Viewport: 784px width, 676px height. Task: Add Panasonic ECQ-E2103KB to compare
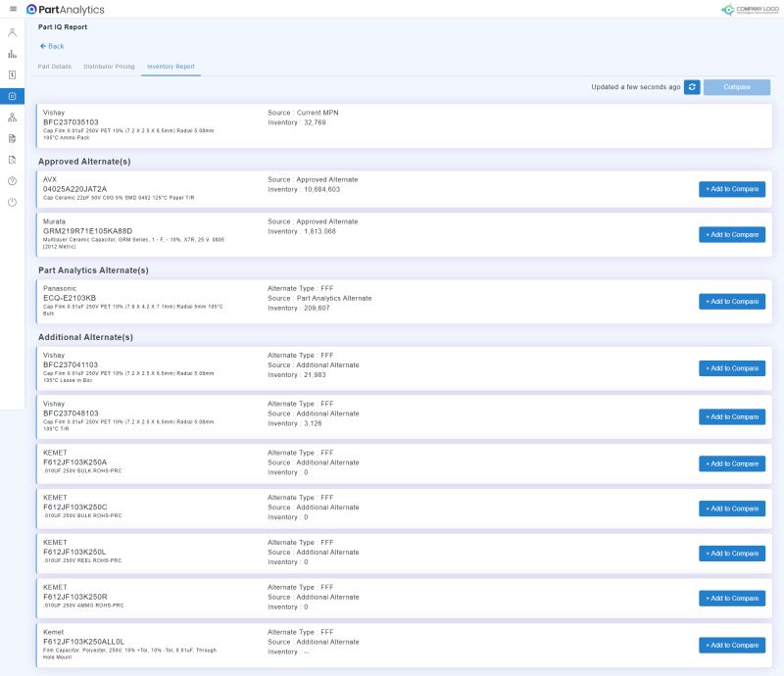point(730,301)
